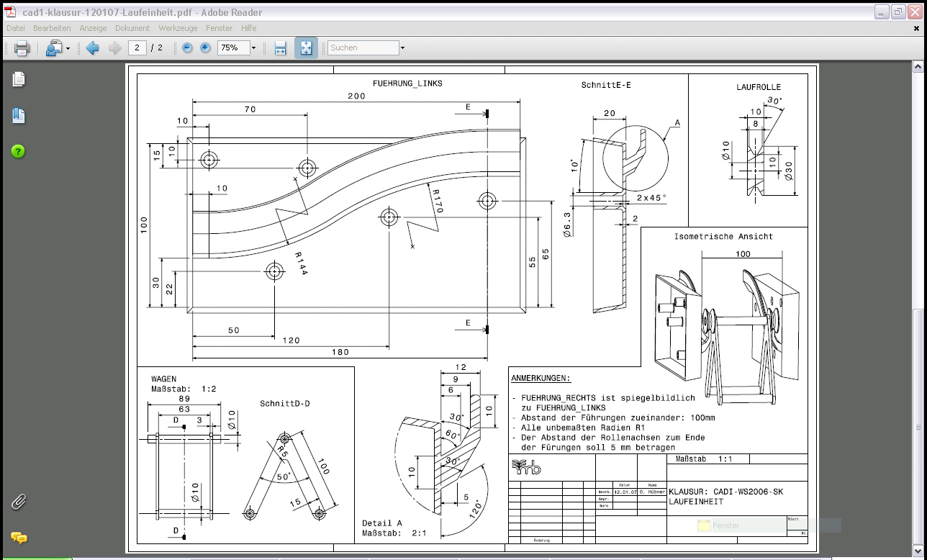The image size is (927, 560).
Task: Open the Werkzeuge menu
Action: [178, 28]
